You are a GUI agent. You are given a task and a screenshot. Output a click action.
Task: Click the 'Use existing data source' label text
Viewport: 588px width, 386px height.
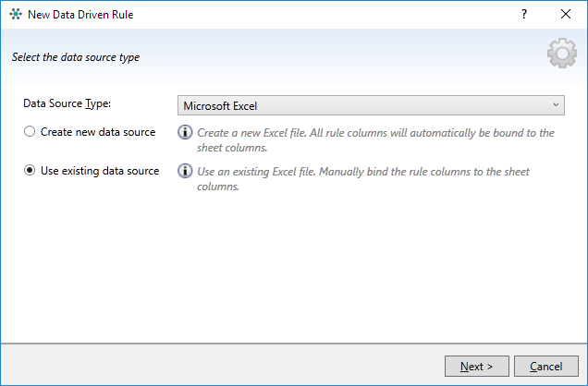click(x=100, y=171)
